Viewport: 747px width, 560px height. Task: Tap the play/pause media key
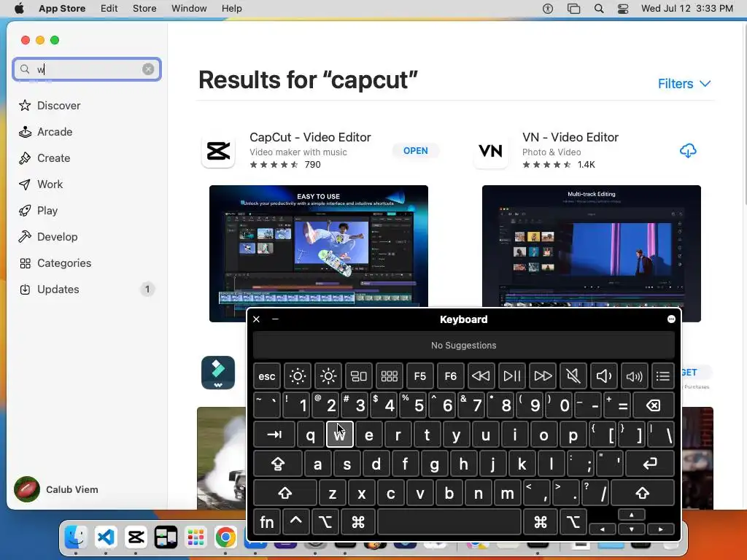(x=511, y=376)
